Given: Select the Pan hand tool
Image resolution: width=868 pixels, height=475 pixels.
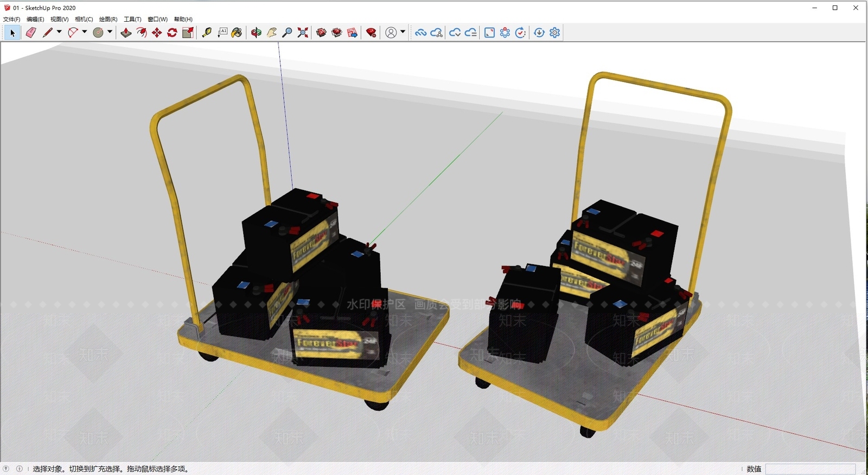Looking at the screenshot, I should coord(272,33).
